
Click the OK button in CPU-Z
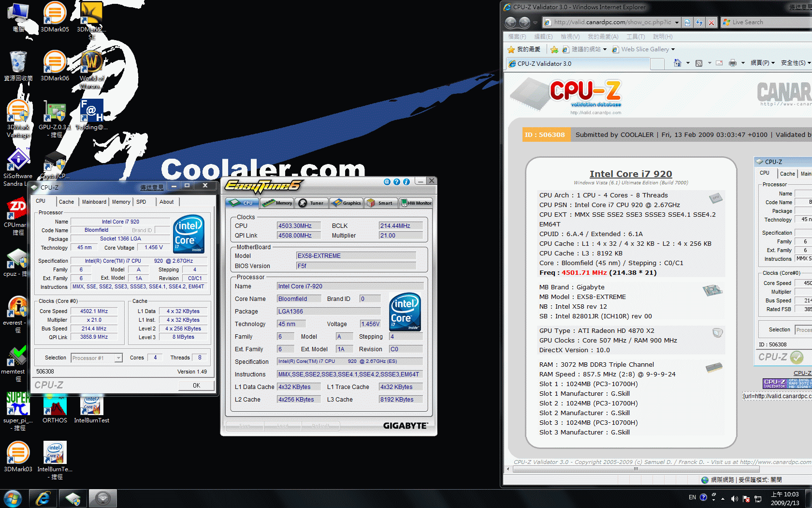pos(196,386)
